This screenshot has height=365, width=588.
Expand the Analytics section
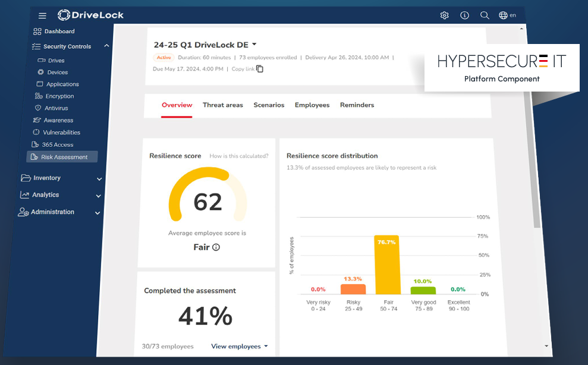click(98, 196)
